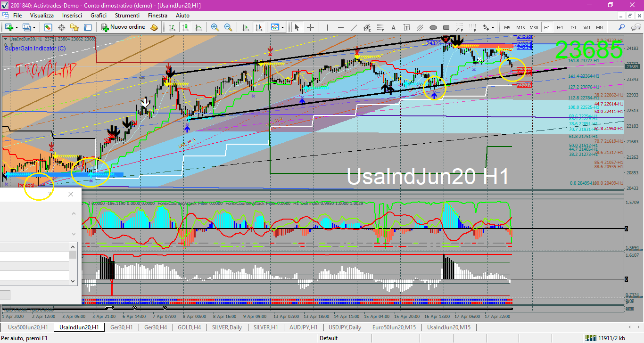
Task: Select the Fibonacci retracement tool
Action: [x=380, y=27]
